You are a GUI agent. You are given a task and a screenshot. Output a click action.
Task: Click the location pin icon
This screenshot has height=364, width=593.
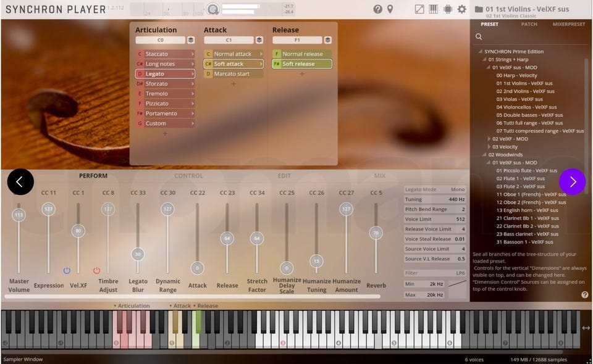pyautogui.click(x=390, y=9)
